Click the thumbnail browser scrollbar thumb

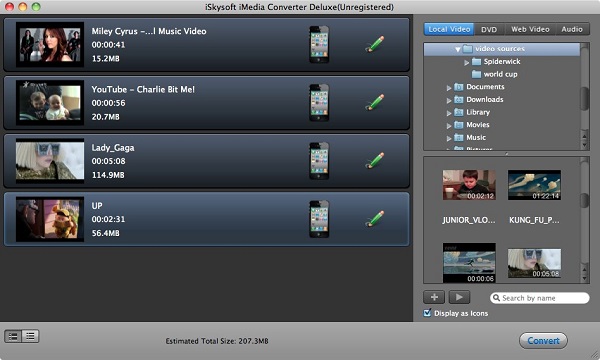tap(584, 200)
